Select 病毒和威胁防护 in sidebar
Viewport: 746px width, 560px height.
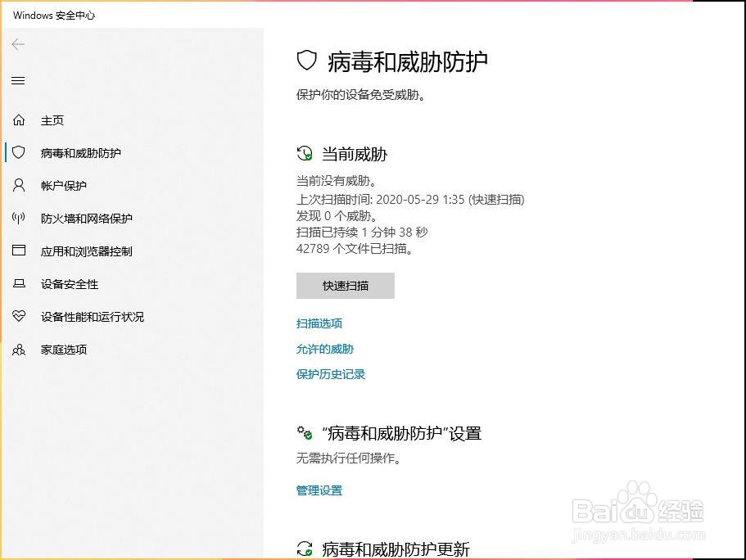point(81,153)
